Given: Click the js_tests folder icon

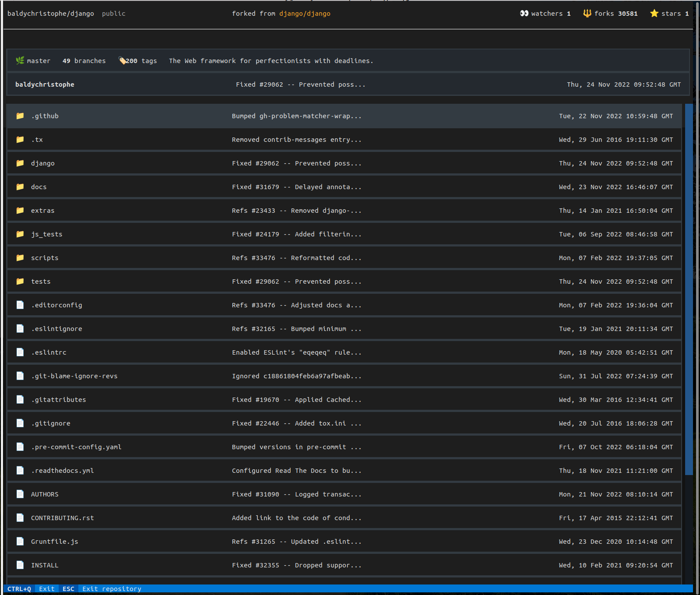Looking at the screenshot, I should (20, 234).
